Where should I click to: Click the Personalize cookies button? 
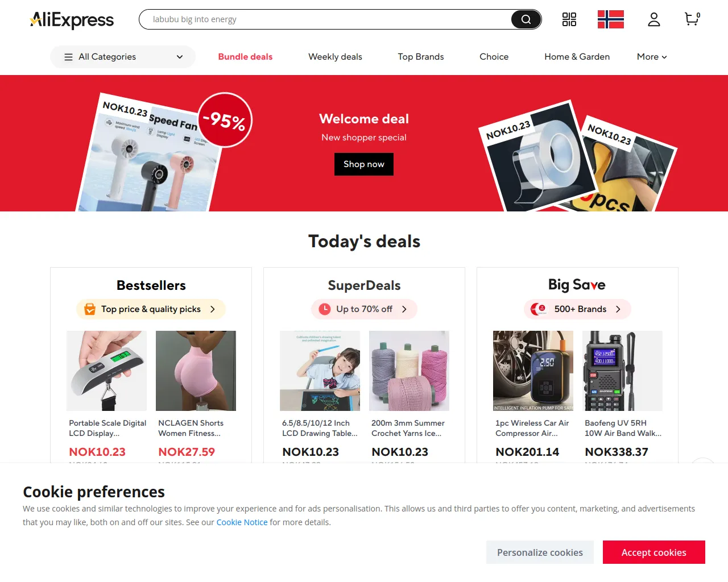pos(540,552)
